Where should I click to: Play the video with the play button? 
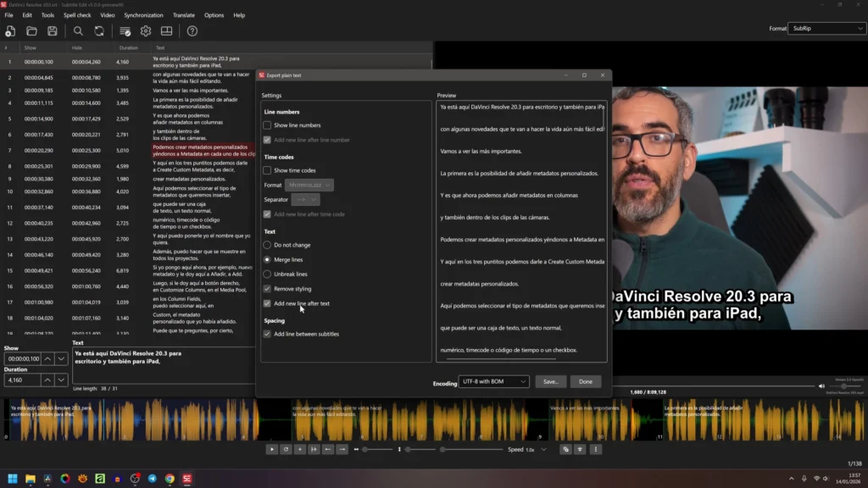tap(272, 449)
